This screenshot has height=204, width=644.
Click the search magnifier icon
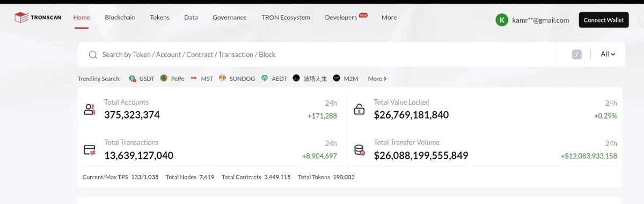[x=93, y=55]
